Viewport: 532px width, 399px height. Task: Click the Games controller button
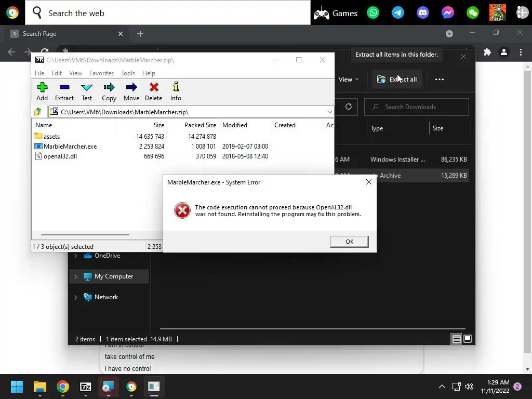click(x=335, y=13)
